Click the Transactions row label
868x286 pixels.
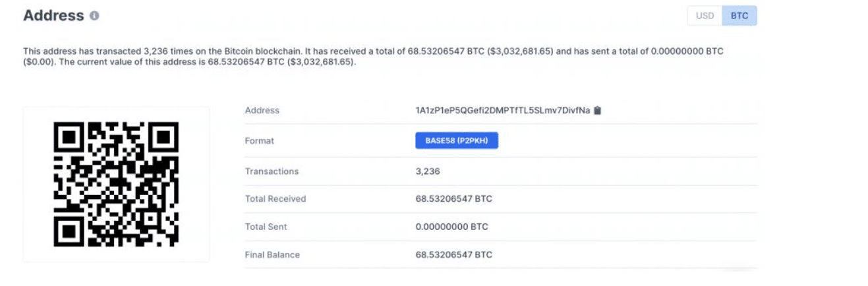click(x=272, y=171)
